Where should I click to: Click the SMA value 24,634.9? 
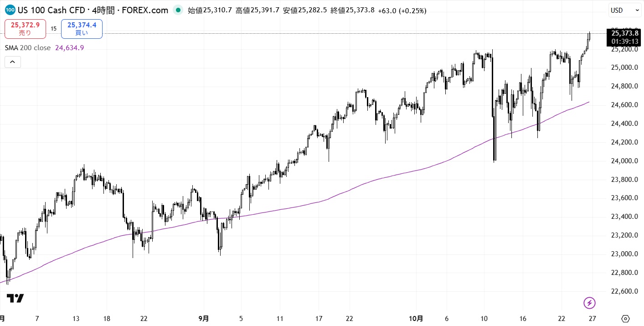pyautogui.click(x=69, y=47)
